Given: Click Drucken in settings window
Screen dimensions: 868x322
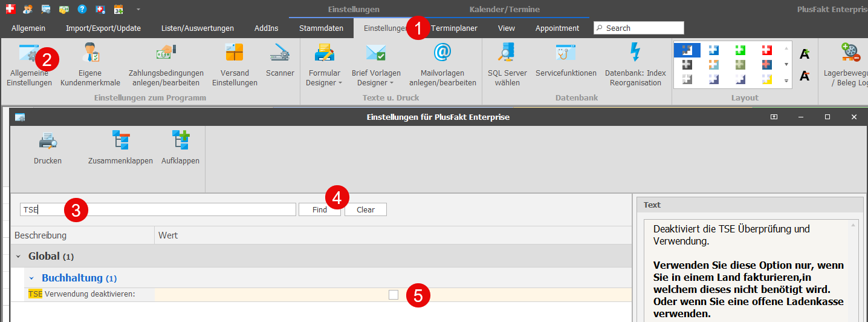Looking at the screenshot, I should [x=48, y=148].
